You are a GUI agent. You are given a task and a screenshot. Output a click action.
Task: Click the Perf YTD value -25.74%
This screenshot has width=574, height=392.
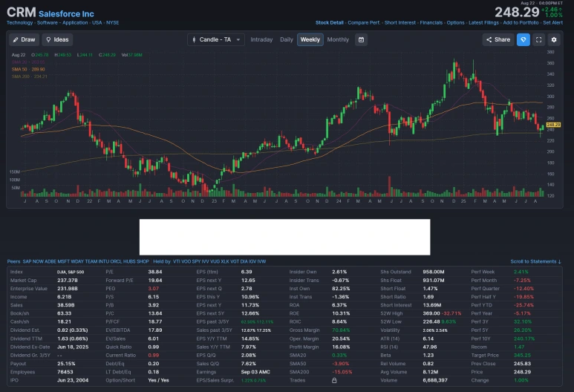pyautogui.click(x=524, y=305)
